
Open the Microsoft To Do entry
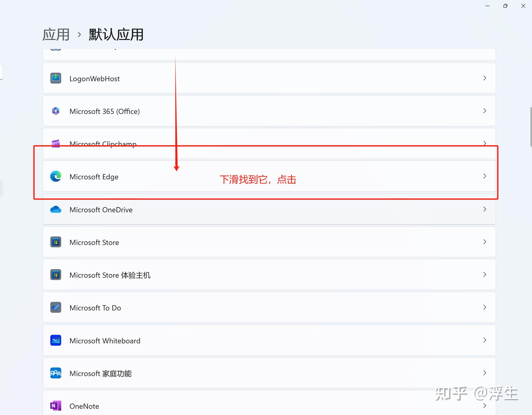click(x=269, y=307)
